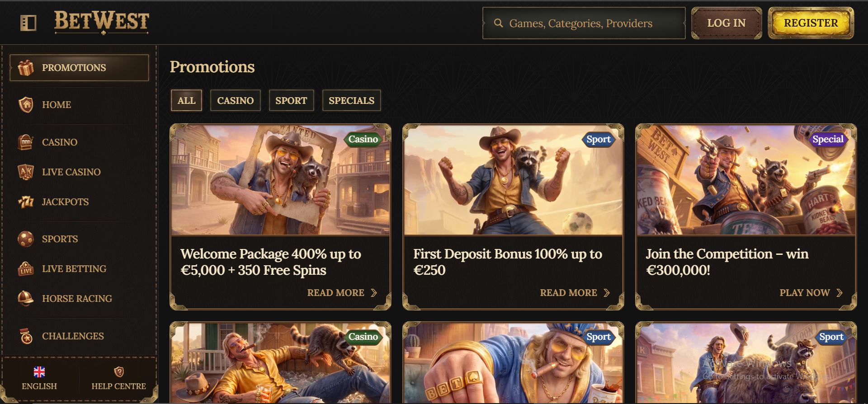Click the Log In button
868x404 pixels.
click(x=726, y=23)
